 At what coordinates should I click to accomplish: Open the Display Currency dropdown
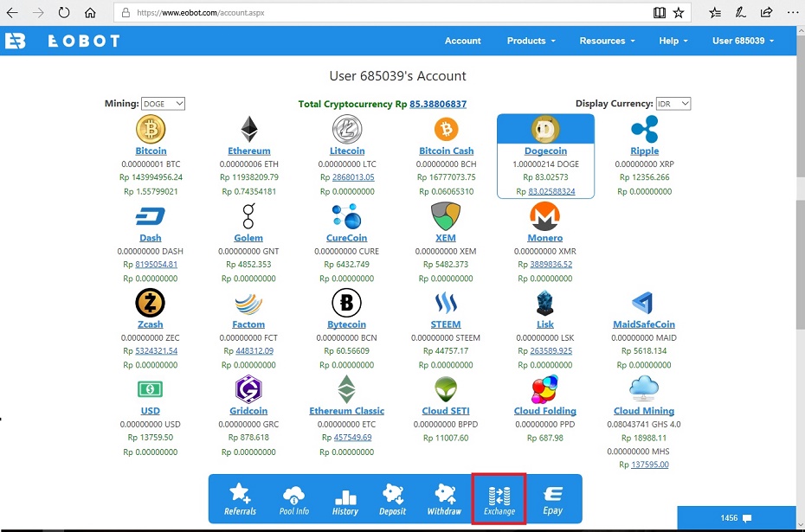673,104
